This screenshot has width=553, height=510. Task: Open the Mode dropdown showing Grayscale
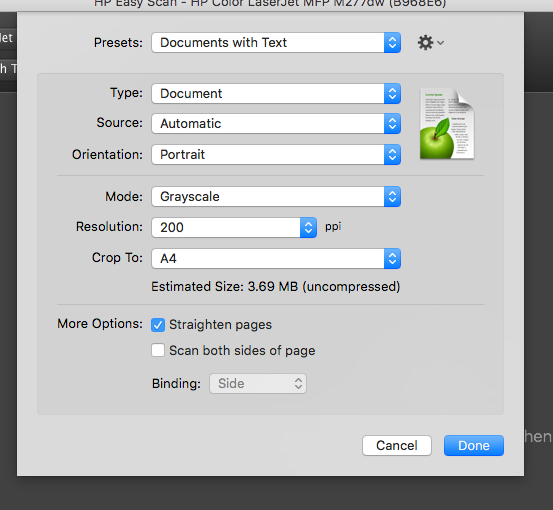pos(276,196)
